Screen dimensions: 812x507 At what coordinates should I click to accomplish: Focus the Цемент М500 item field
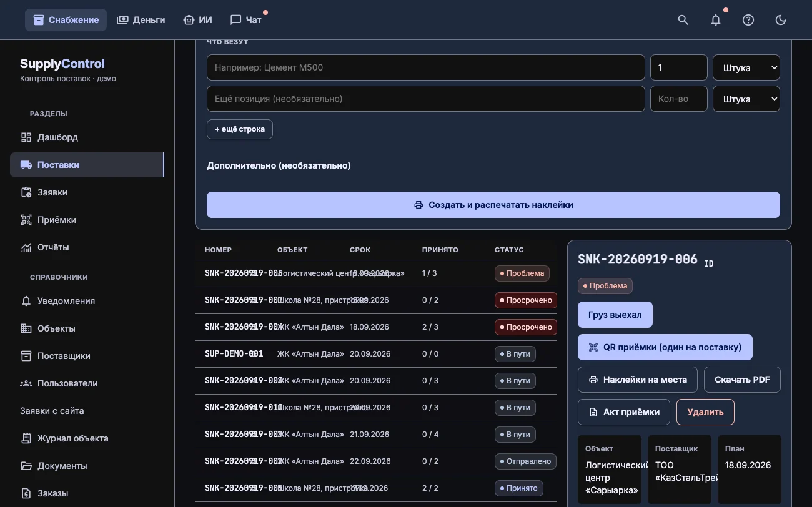click(426, 67)
